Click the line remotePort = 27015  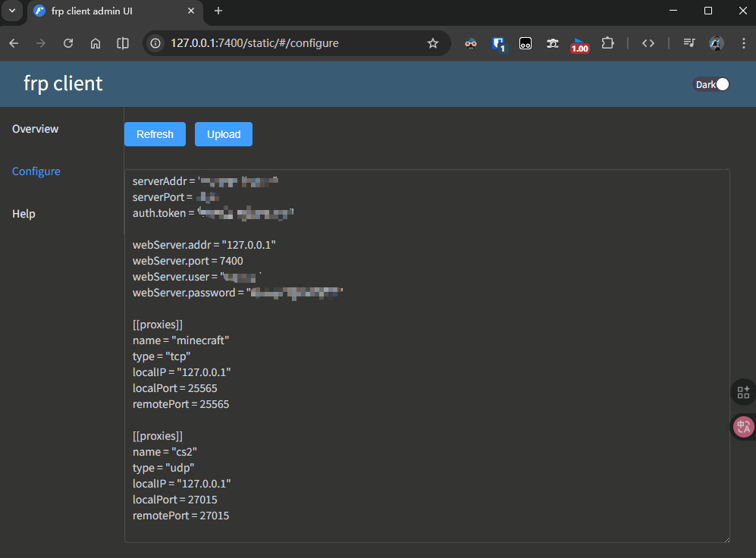180,516
